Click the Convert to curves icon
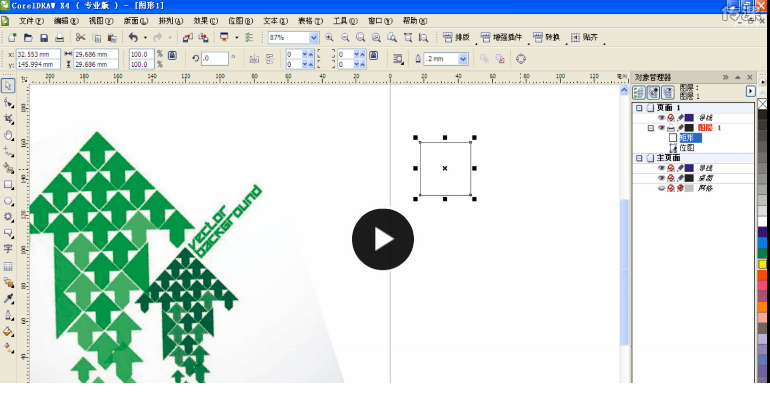770x406 pixels. tap(521, 59)
